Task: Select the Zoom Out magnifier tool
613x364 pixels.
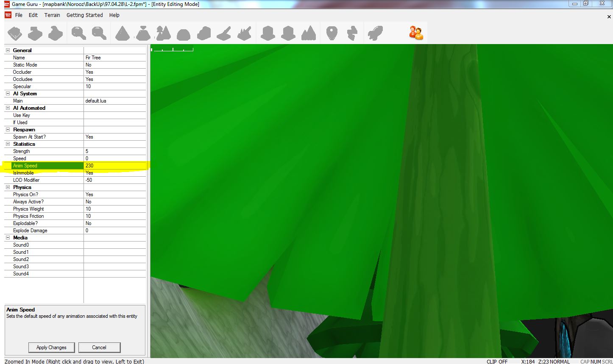Action: (x=99, y=33)
